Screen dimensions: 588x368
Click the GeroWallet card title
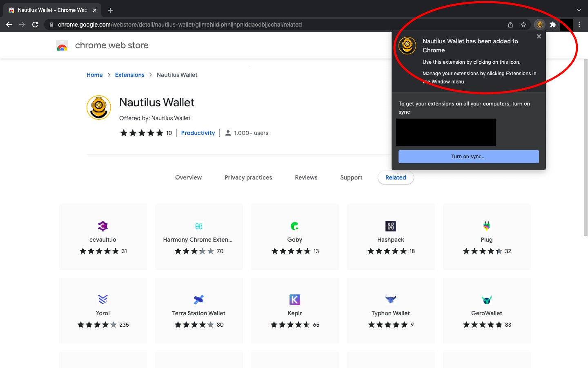[487, 313]
